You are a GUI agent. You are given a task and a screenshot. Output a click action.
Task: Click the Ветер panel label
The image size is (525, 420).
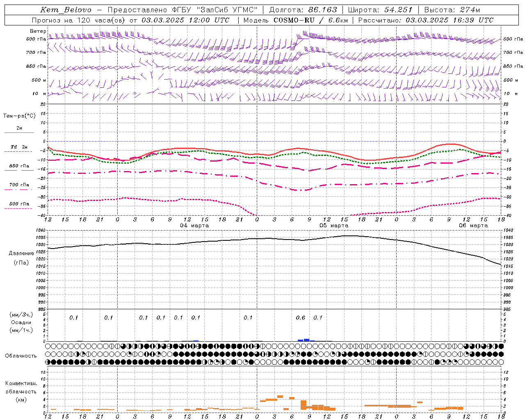click(x=38, y=31)
